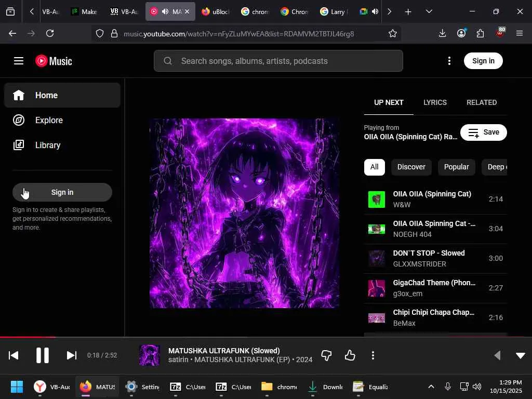Open Library in the sidebar
Screen dimensions: 532x399
pyautogui.click(x=62, y=145)
